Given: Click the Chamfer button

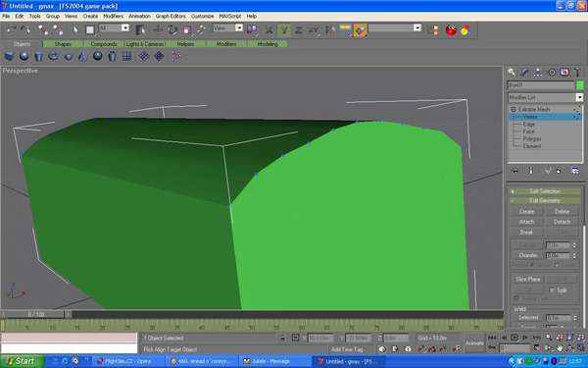Looking at the screenshot, I should tap(528, 255).
